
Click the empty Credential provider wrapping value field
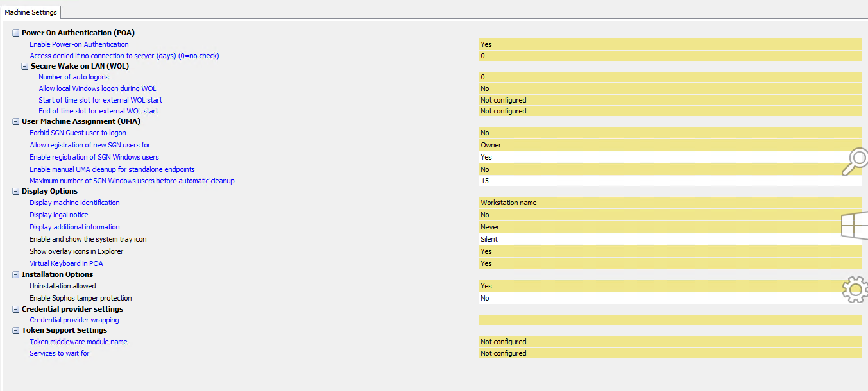pyautogui.click(x=670, y=320)
